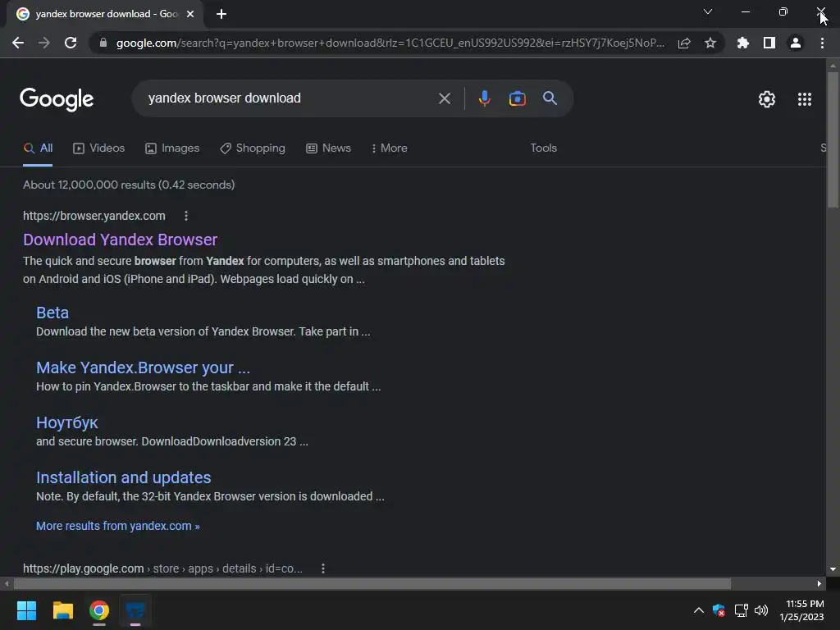Submit search with magnifier icon
Image resolution: width=840 pixels, height=630 pixels.
550,98
